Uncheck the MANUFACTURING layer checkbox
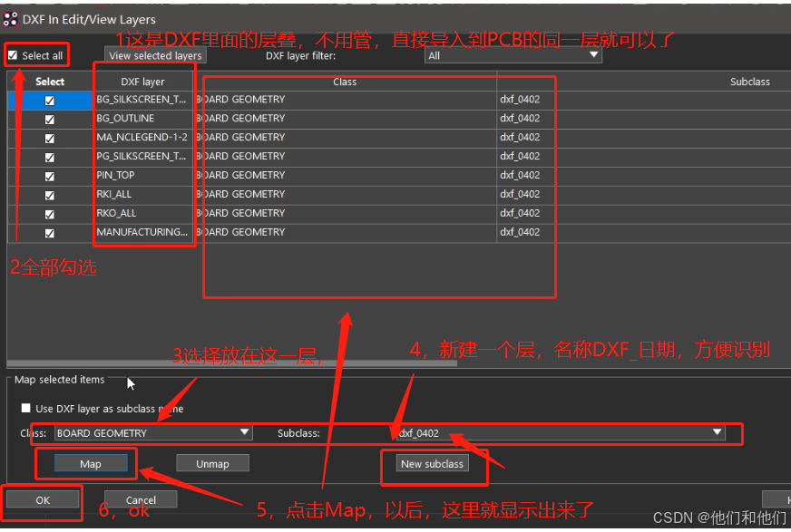 point(49,232)
